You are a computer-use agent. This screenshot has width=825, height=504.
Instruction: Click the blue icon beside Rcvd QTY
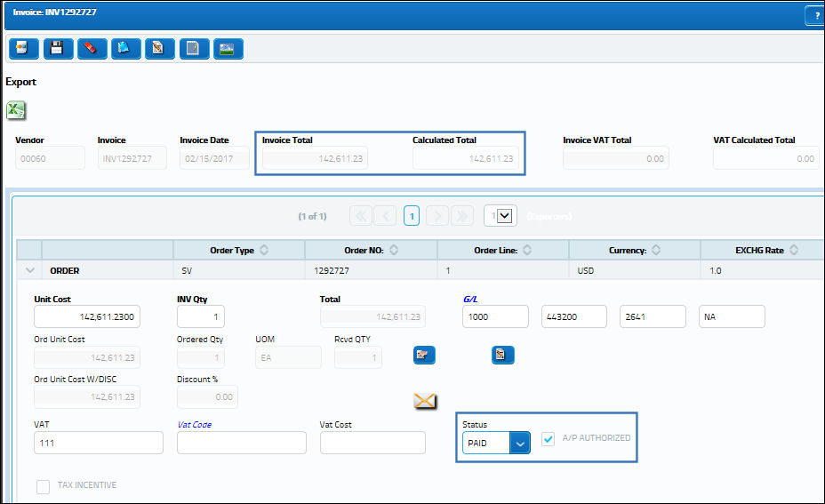point(424,356)
